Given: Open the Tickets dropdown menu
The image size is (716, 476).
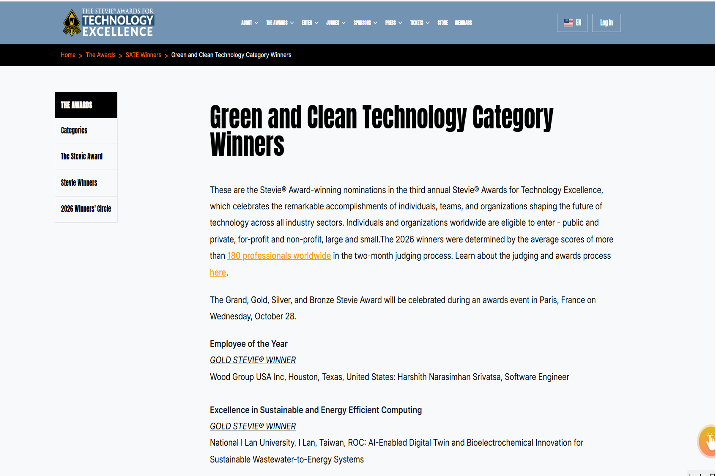Looking at the screenshot, I should coord(419,22).
